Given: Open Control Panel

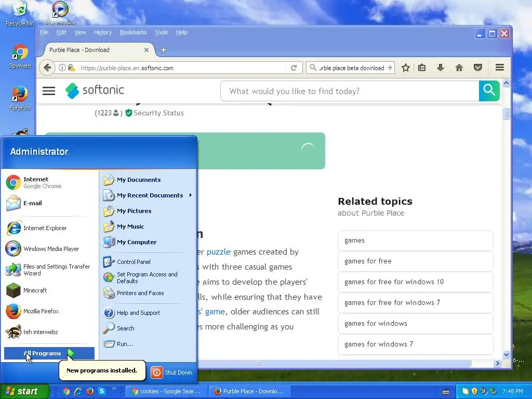Looking at the screenshot, I should (x=148, y=262).
